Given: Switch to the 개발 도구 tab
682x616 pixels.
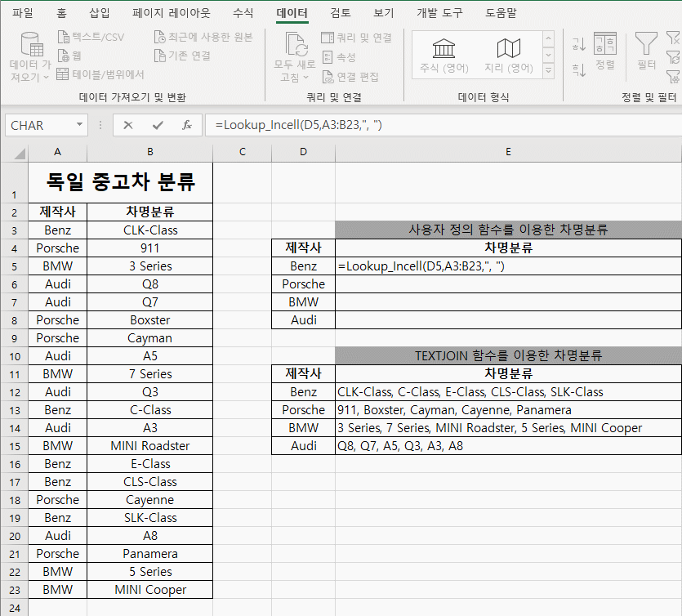Looking at the screenshot, I should [439, 13].
